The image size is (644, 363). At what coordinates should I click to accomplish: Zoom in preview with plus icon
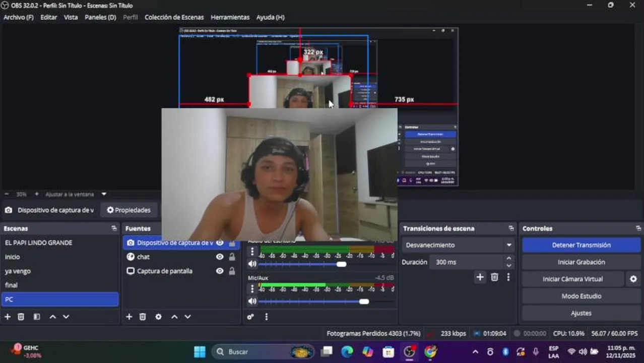36,194
